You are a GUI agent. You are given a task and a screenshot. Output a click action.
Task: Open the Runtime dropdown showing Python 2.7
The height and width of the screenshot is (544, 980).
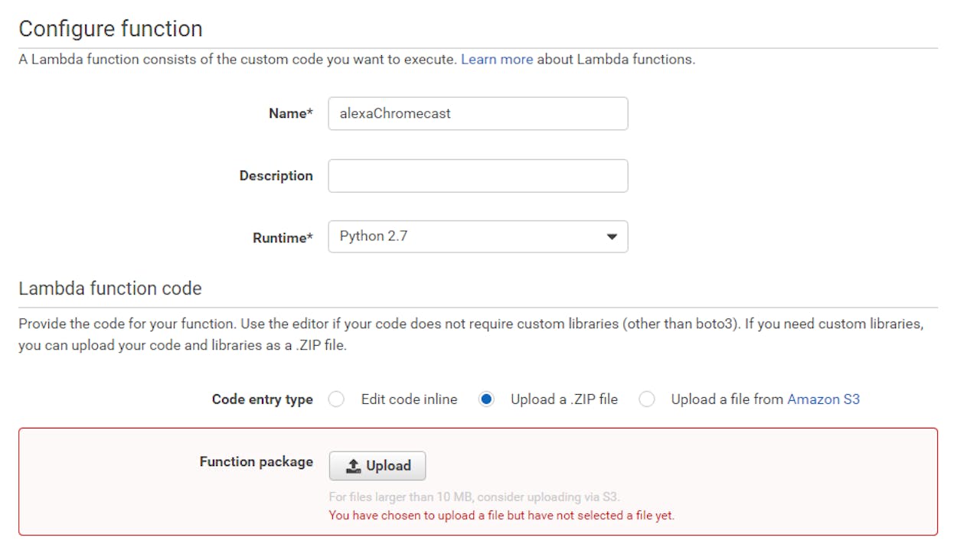(x=467, y=236)
